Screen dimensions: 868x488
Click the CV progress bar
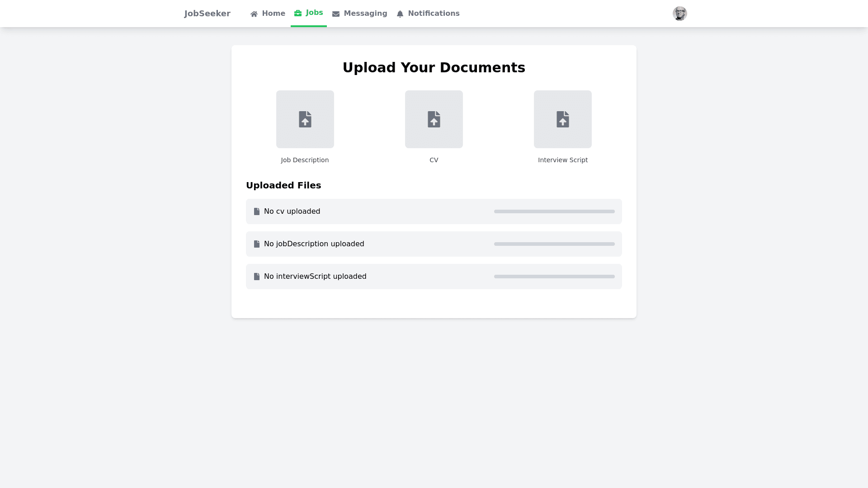tap(554, 211)
